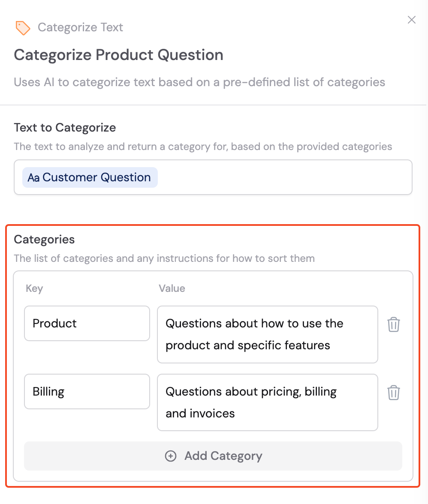Click the Value column label
The height and width of the screenshot is (504, 428).
pos(172,288)
